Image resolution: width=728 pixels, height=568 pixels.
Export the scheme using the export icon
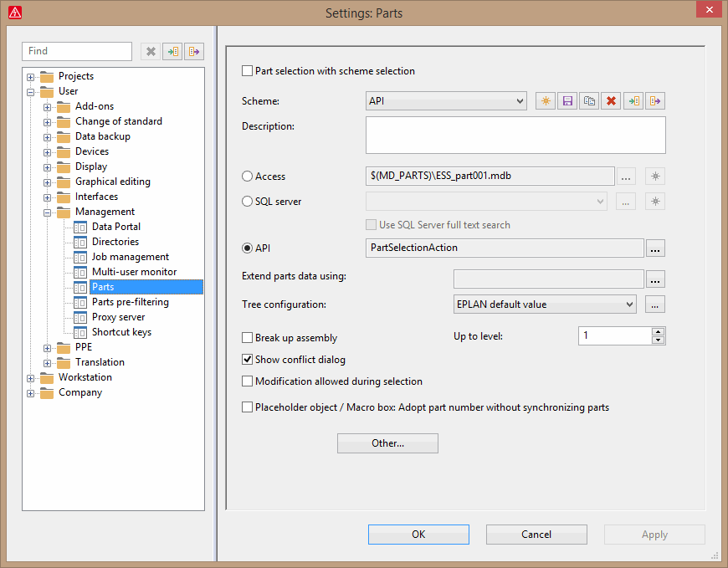tap(655, 100)
